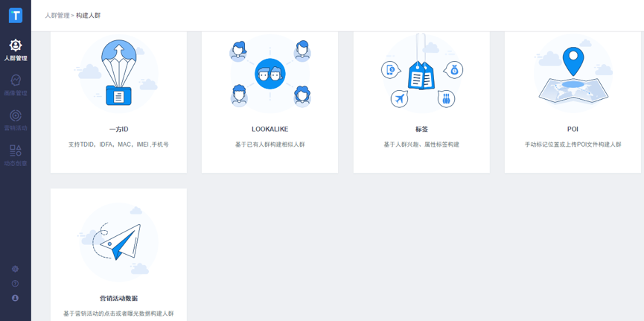The width and height of the screenshot is (644, 321).
Task: Click the POI card title
Action: (573, 130)
